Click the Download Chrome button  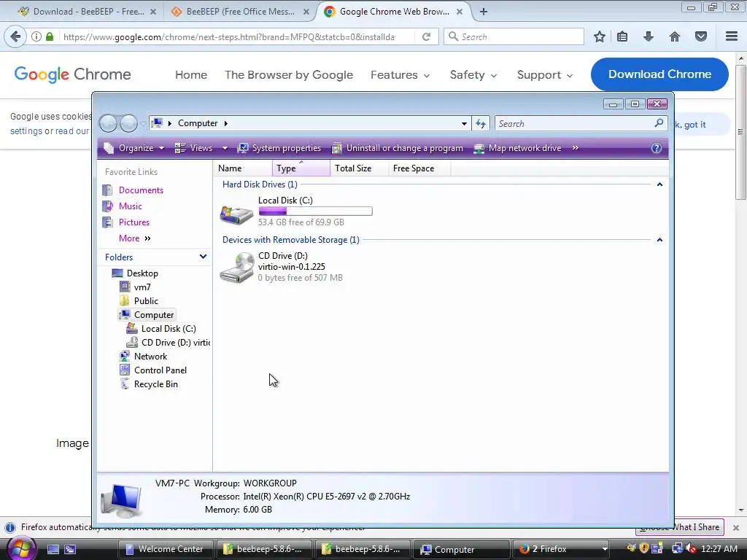(659, 74)
